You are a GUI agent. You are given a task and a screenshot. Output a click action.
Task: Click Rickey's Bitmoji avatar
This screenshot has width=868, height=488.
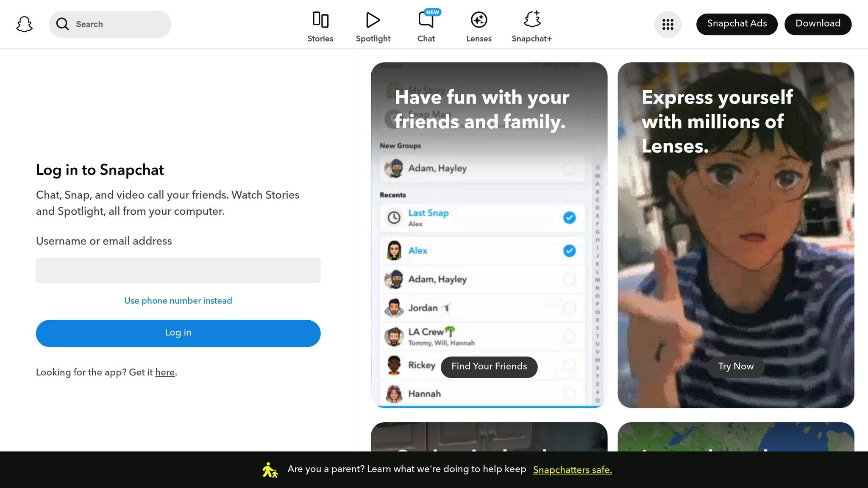pos(394,365)
